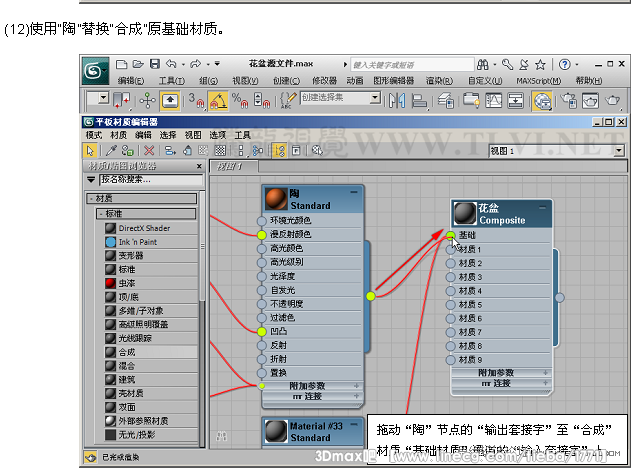Toggle the Parameter Editor panel button
This screenshot has width=636, height=473.
tap(296, 150)
